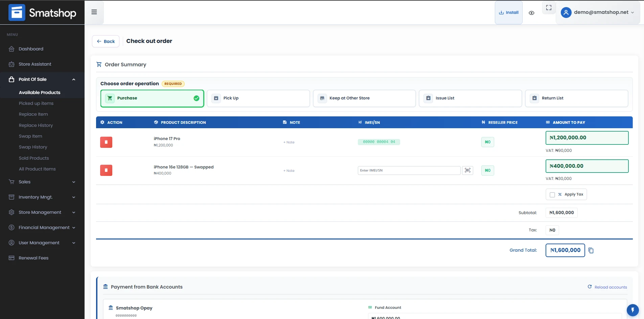Scan IMEI barcode icon for iPhone 16e

tap(467, 170)
